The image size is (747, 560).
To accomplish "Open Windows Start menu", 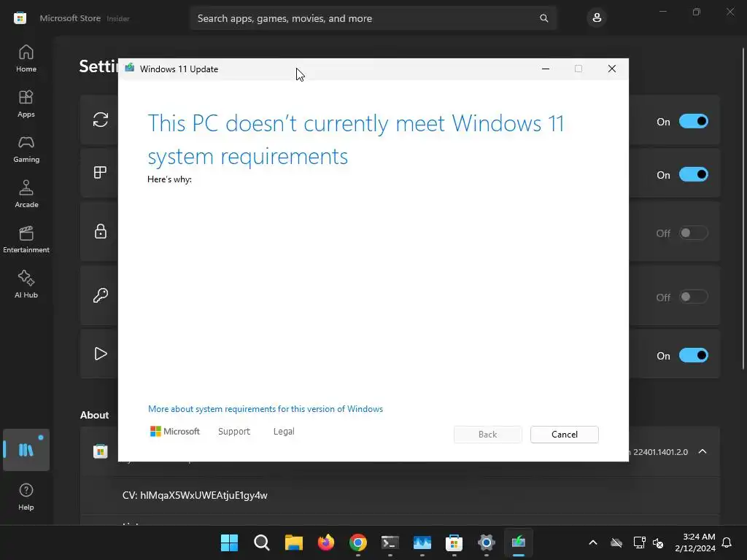I will 229,542.
